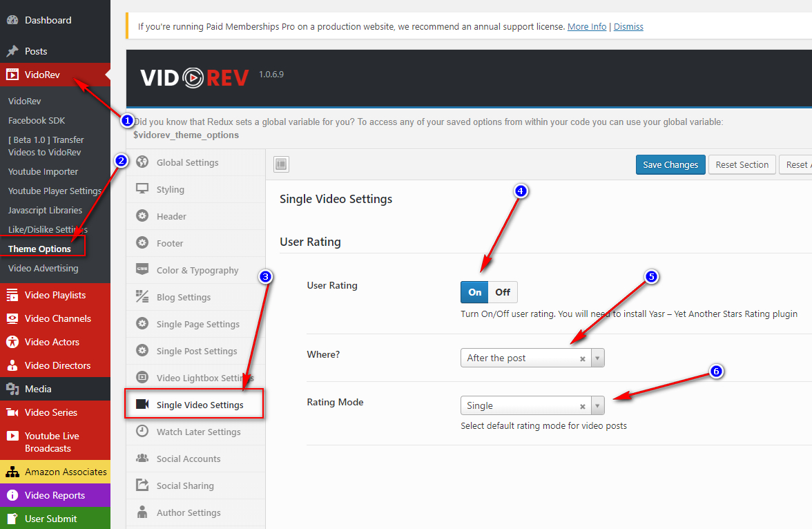The width and height of the screenshot is (812, 529).
Task: Expand the Rating Mode dropdown
Action: [597, 406]
